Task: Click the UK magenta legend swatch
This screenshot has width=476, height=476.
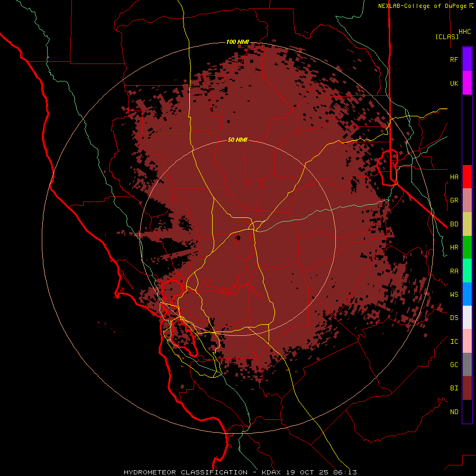Action: [467, 83]
